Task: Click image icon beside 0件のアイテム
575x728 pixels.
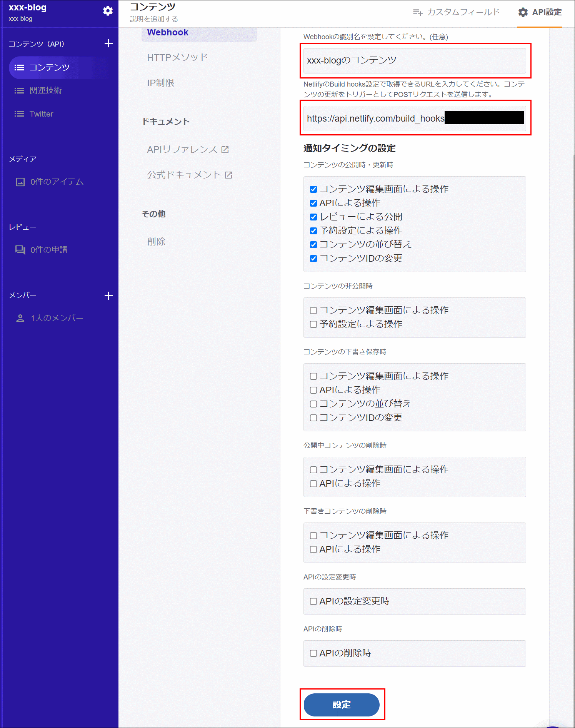Action: click(x=20, y=182)
